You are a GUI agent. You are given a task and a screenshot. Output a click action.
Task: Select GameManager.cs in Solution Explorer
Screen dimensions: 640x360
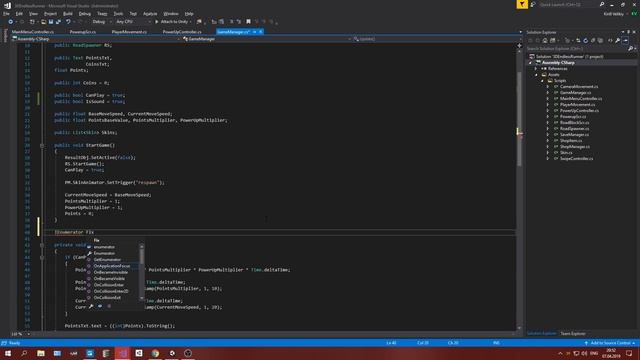coord(575,93)
